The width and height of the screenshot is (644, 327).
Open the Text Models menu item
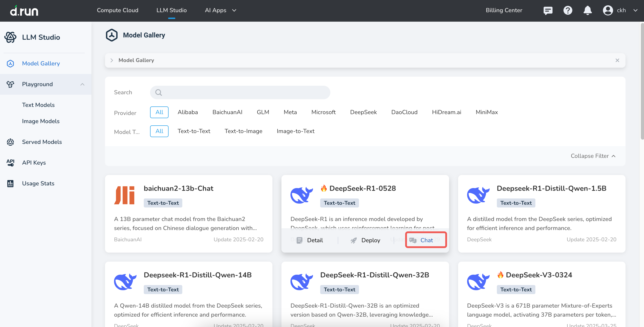[x=38, y=105]
